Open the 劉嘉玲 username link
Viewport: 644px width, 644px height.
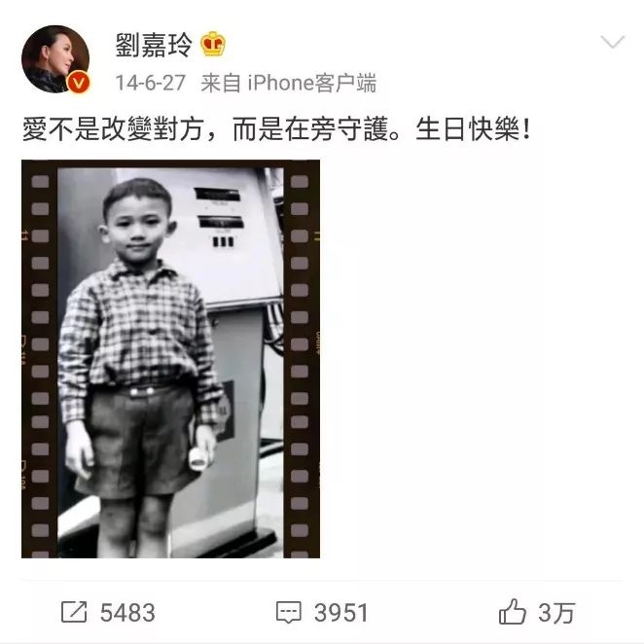point(154,45)
